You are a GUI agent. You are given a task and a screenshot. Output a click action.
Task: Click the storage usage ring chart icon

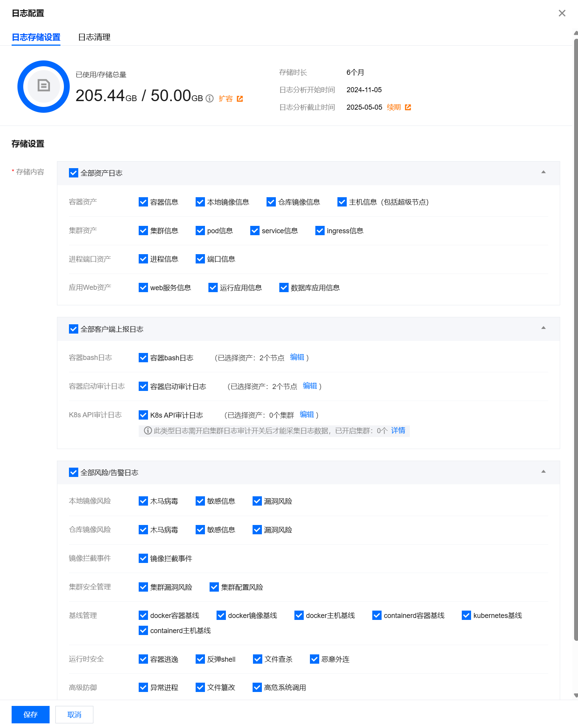pos(43,86)
